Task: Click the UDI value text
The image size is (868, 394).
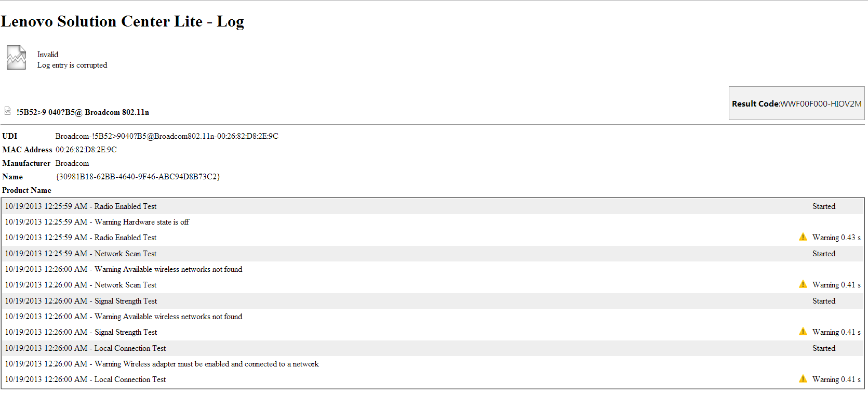Action: pyautogui.click(x=167, y=136)
